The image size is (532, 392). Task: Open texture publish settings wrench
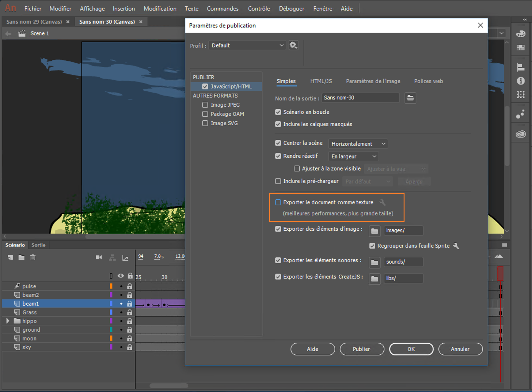coord(382,202)
